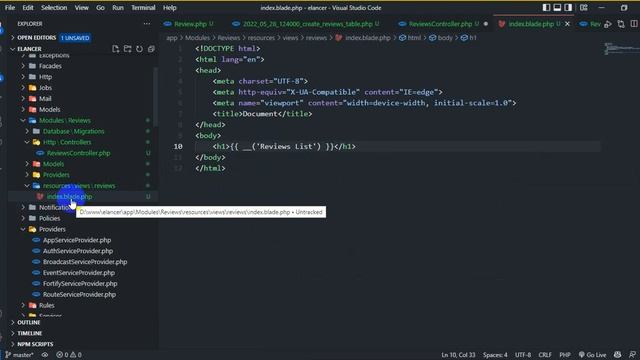Collapse all folders in Explorer
The height and width of the screenshot is (360, 640).
(151, 49)
